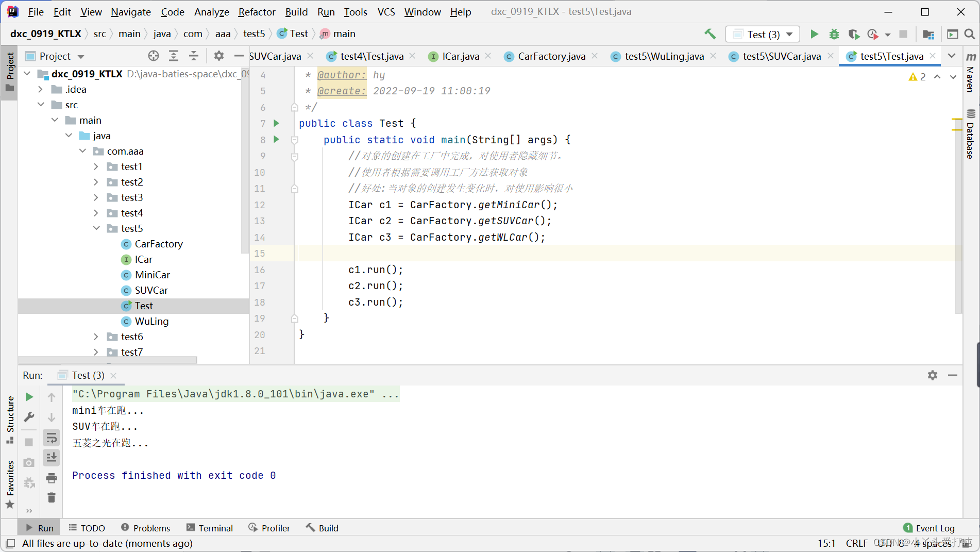The width and height of the screenshot is (980, 552).
Task: Hide the Project panel with minus icon
Action: (x=239, y=56)
